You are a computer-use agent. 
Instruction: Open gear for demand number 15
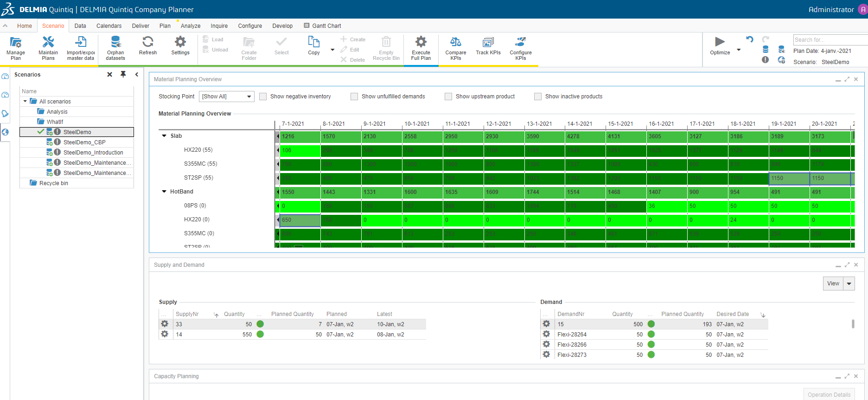click(x=546, y=324)
